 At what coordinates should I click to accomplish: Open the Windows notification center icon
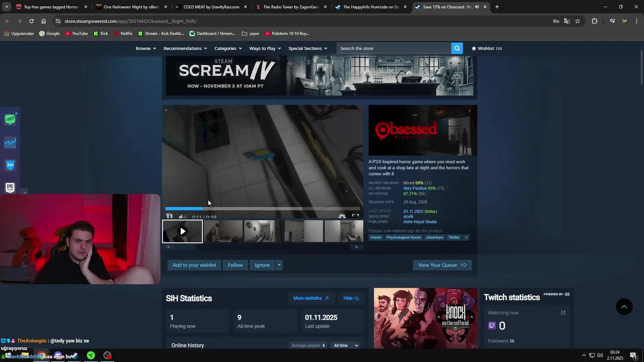click(633, 355)
